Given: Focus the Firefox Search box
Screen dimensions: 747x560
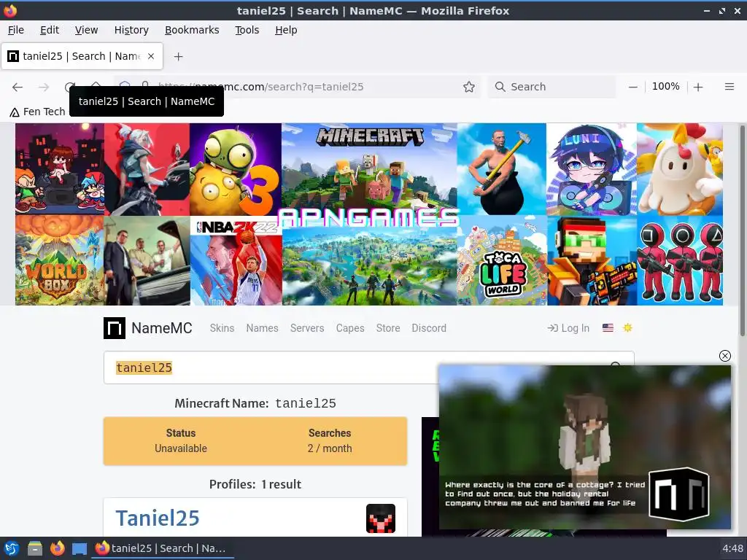Looking at the screenshot, I should click(x=551, y=87).
